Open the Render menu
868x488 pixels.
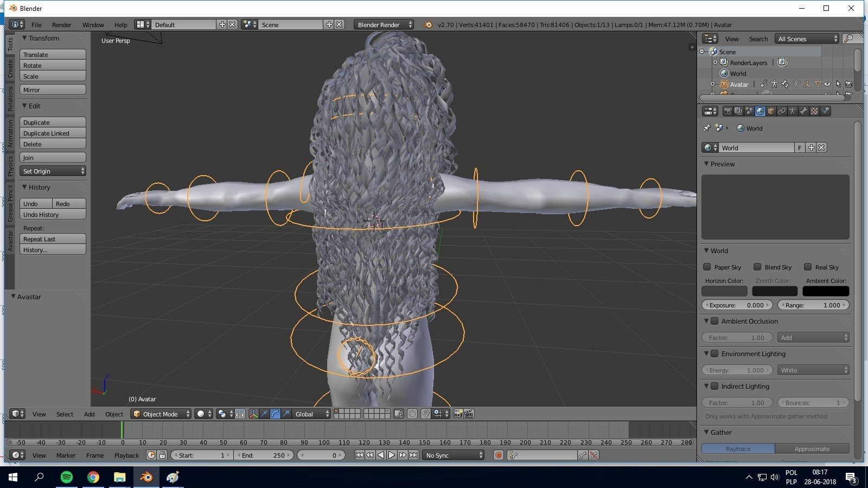[x=61, y=24]
